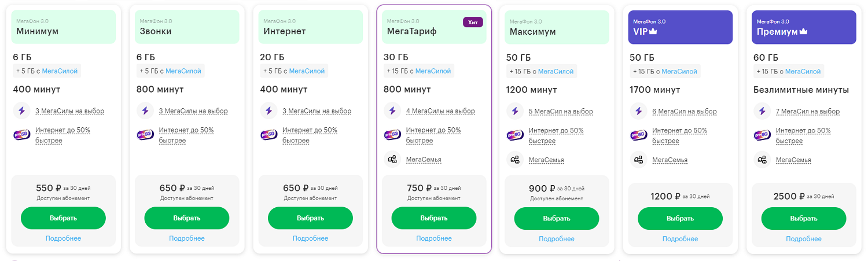This screenshot has height=261, width=868.
Task: Open '7 МегаСил на выбор' in Премиум
Action: pos(807,111)
